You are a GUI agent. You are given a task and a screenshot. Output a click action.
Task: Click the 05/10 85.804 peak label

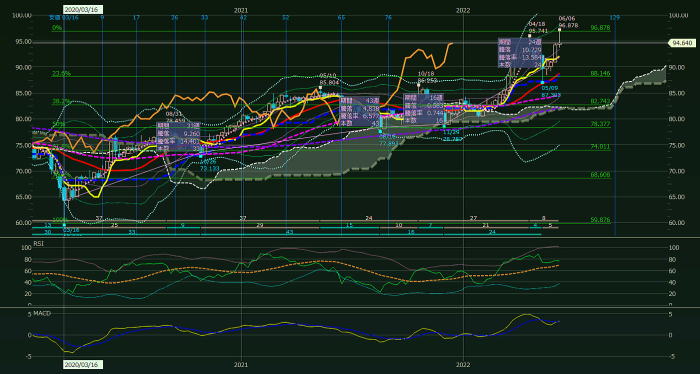click(329, 79)
